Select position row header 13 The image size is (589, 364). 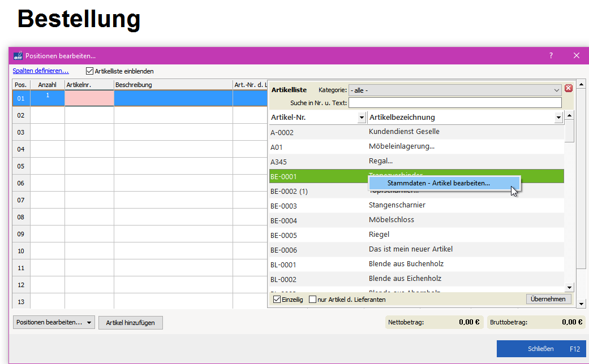(21, 301)
